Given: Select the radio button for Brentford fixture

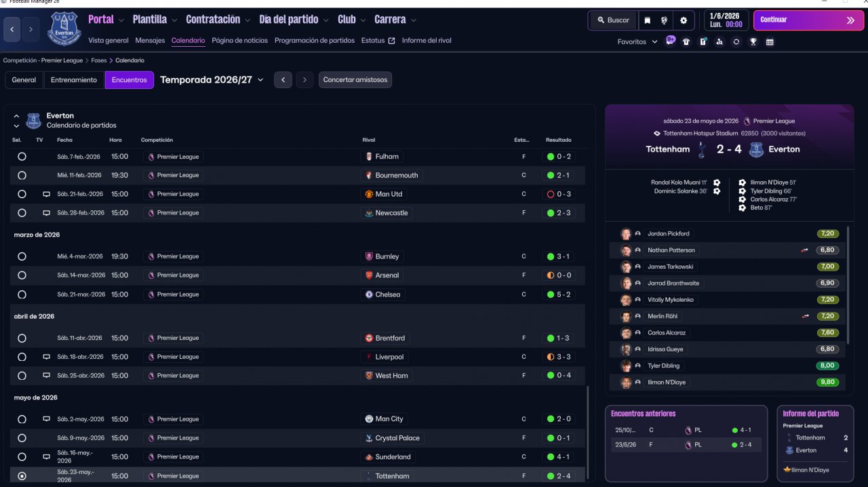Looking at the screenshot, I should [22, 338].
